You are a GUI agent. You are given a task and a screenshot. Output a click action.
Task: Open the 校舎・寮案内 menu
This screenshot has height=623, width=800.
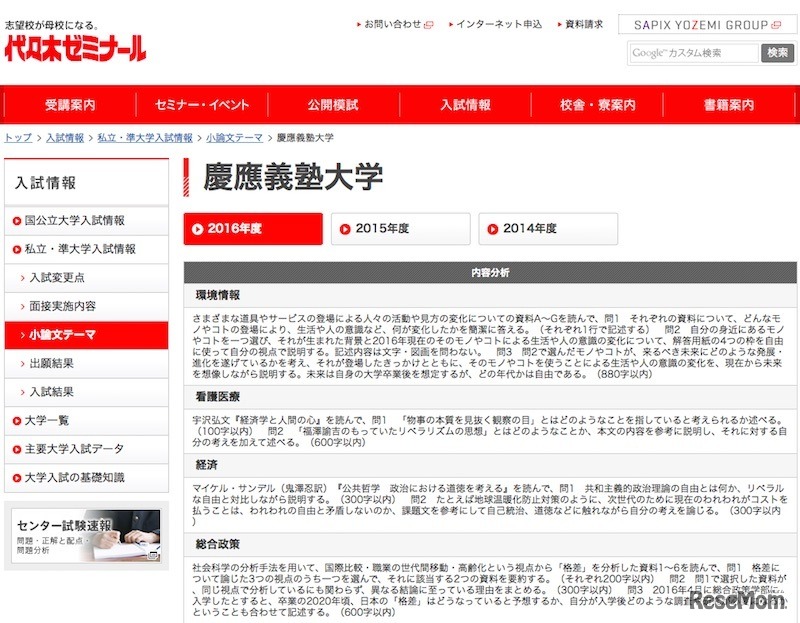point(597,105)
